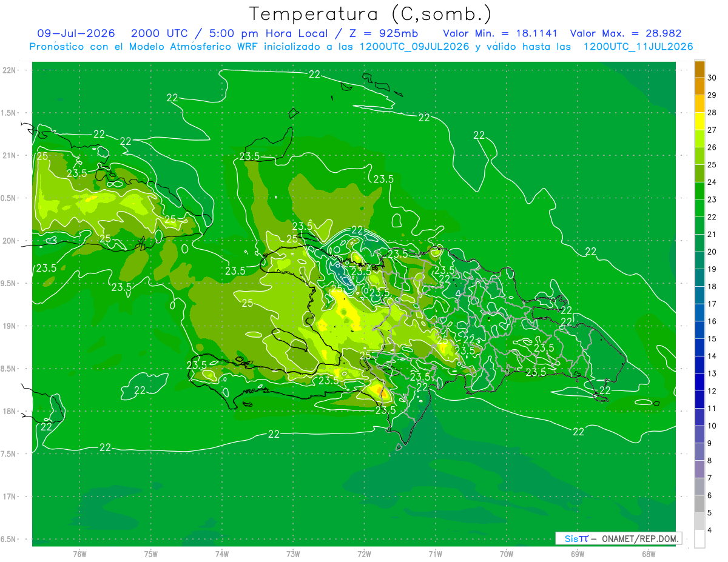Click "Valor Min. = 18.1141"

pyautogui.click(x=500, y=33)
